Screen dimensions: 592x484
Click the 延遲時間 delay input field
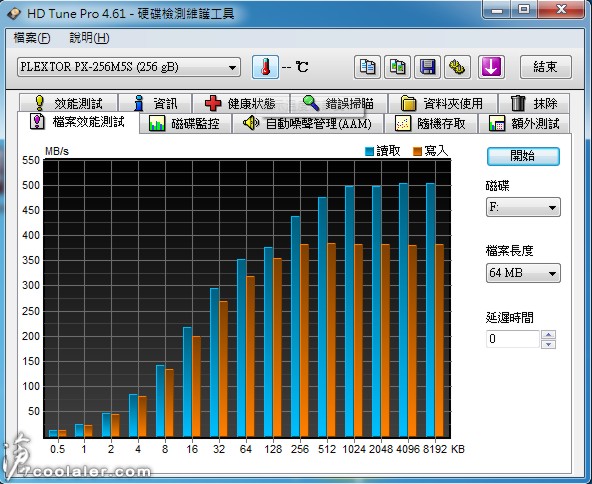point(512,339)
